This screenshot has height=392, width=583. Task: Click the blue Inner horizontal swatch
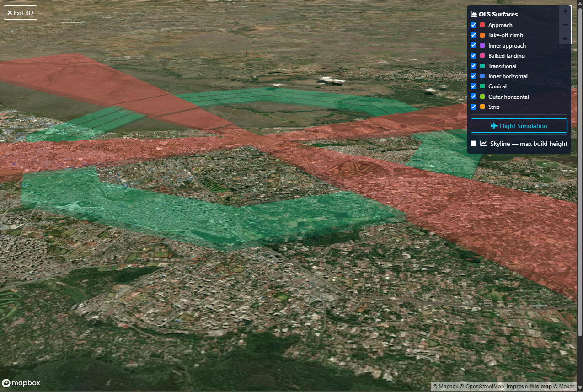482,76
